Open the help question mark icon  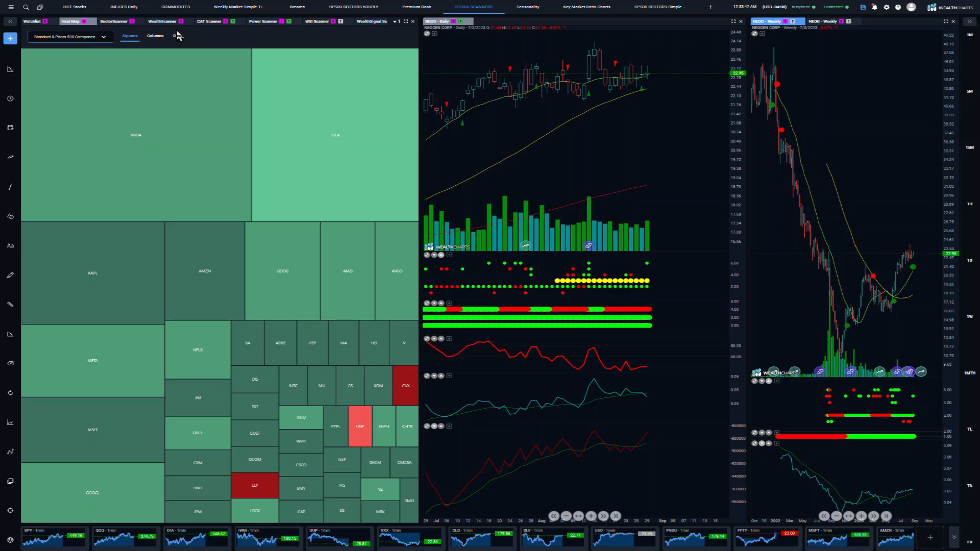pos(898,7)
